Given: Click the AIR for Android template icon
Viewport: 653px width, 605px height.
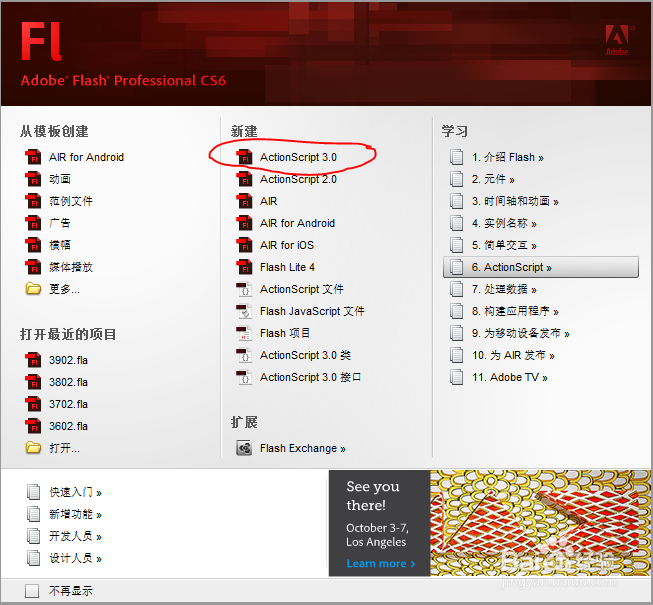Looking at the screenshot, I should (x=33, y=157).
